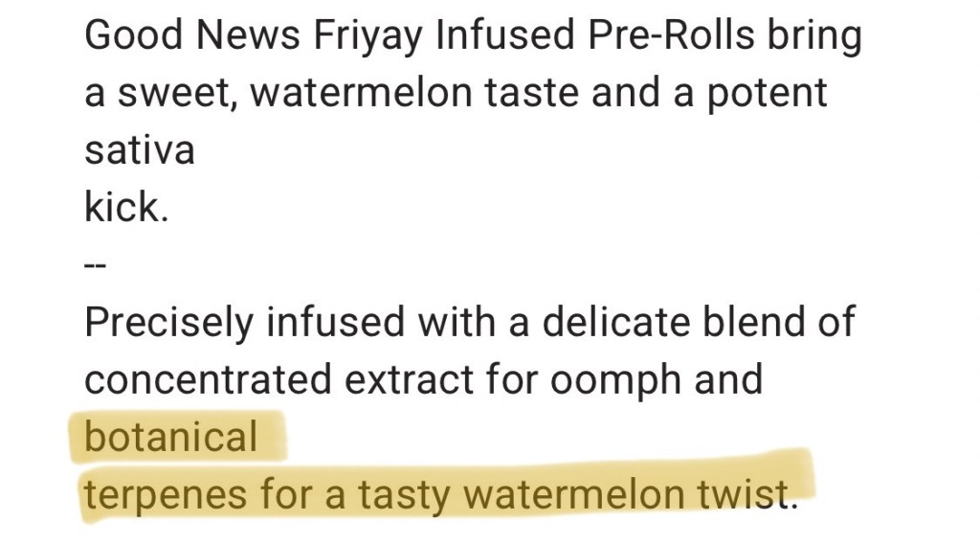Click the word "sativa"
The width and height of the screenshot is (980, 545).
pos(140,150)
